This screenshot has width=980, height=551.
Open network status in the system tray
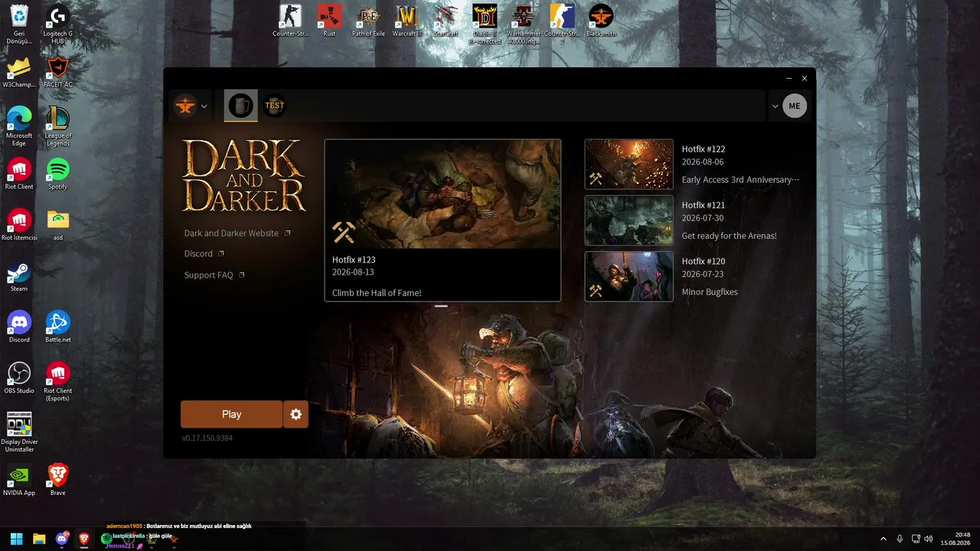click(x=916, y=539)
